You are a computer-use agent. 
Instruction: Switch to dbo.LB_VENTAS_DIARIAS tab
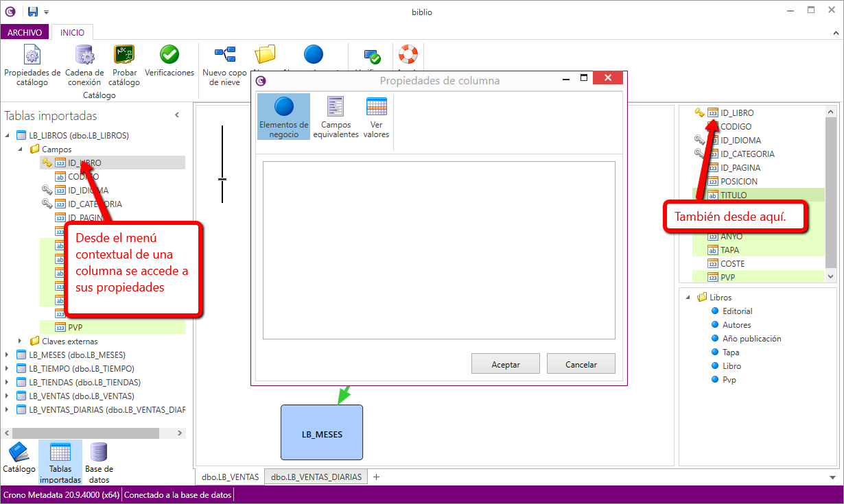pos(316,477)
